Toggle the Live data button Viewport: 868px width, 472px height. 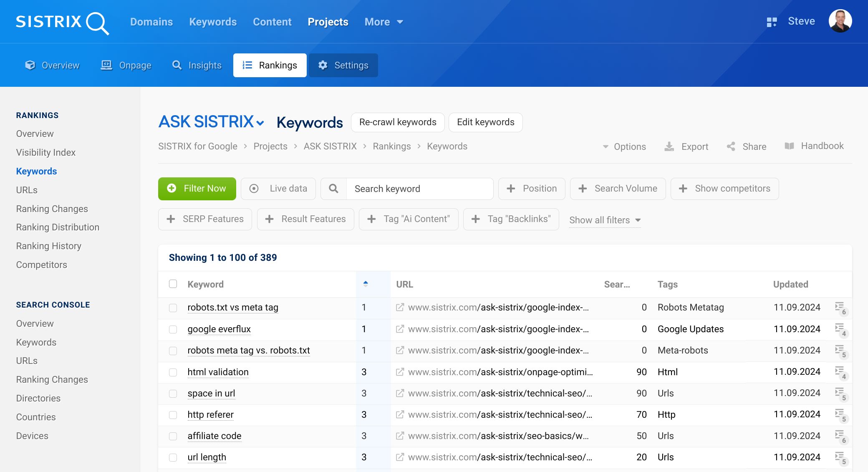point(278,189)
